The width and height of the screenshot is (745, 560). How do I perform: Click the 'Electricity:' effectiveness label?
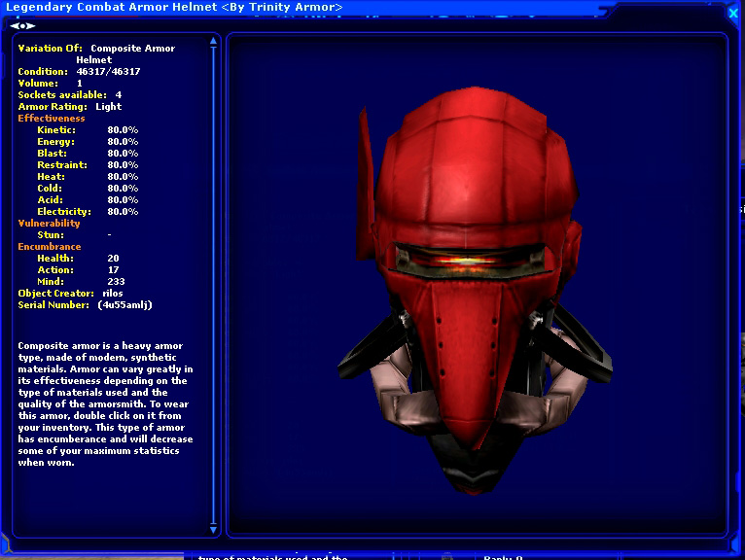tap(64, 211)
